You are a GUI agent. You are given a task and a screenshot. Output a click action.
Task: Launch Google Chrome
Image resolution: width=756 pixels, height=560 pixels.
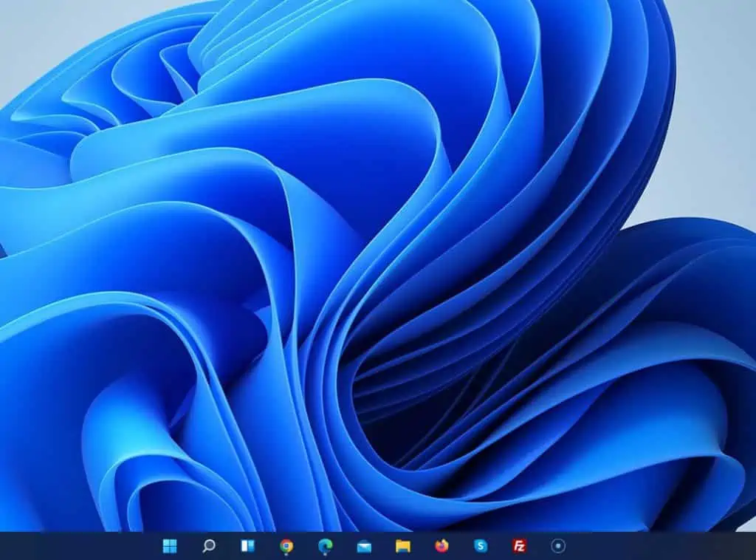point(286,547)
